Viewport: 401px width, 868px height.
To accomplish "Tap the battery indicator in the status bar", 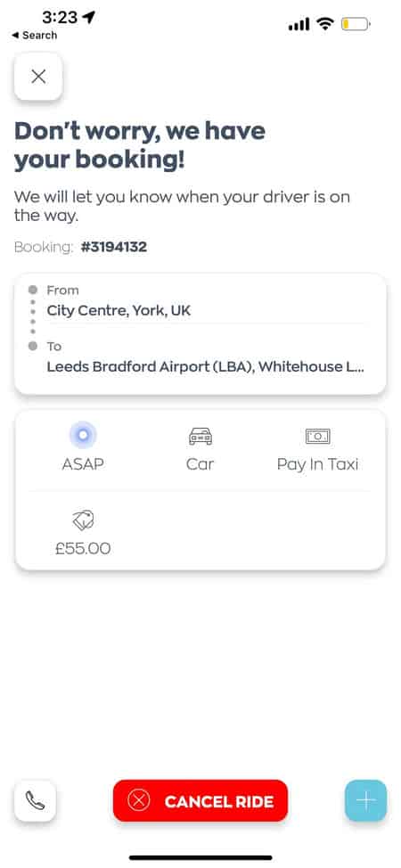I will point(355,24).
